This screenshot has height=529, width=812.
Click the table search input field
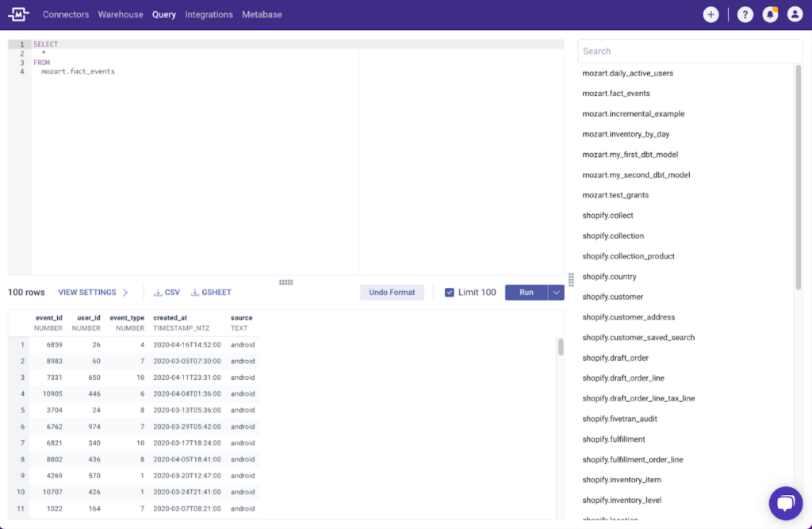tap(689, 50)
